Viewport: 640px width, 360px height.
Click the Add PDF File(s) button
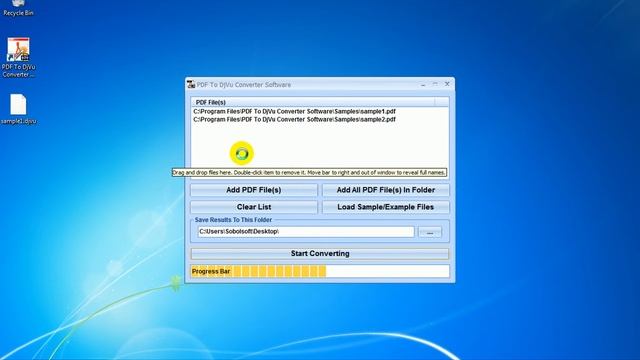253,190
